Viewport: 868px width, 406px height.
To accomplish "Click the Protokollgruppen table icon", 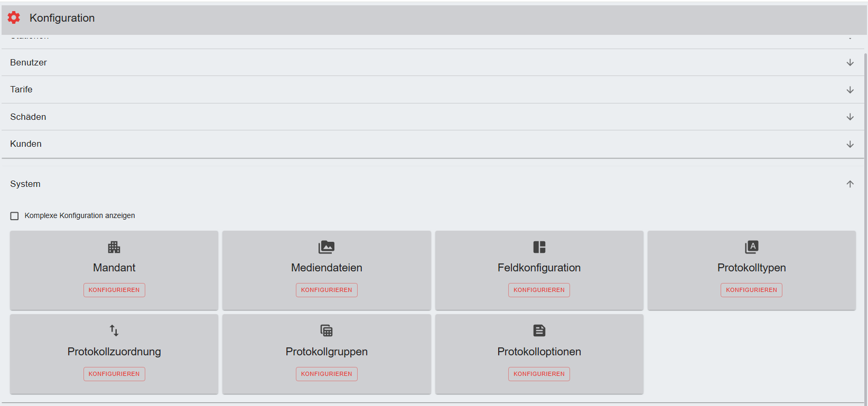I will pyautogui.click(x=326, y=331).
